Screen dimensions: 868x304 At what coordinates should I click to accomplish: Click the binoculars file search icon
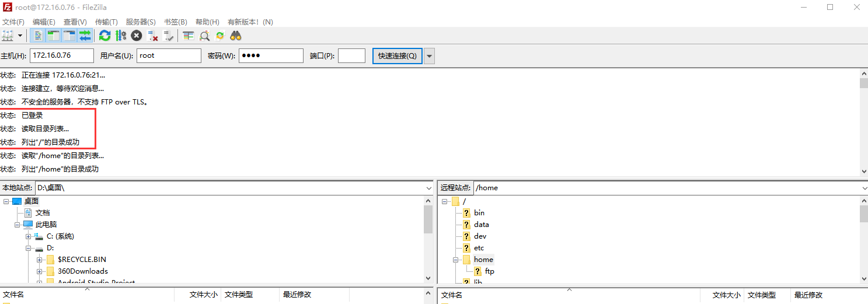(x=236, y=36)
